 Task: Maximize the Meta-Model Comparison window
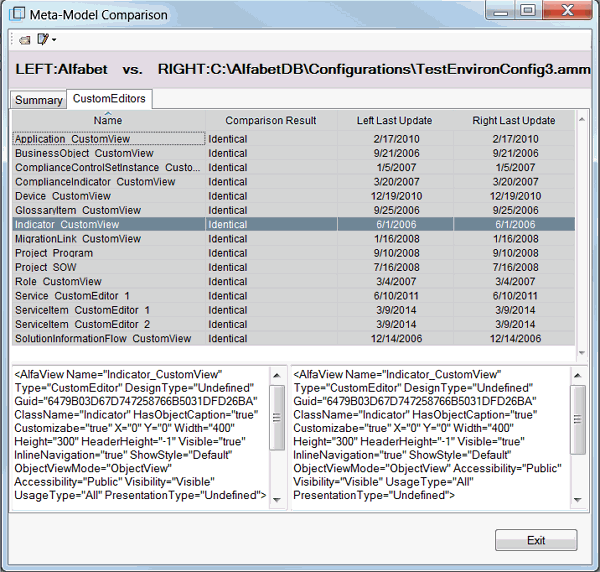pyautogui.click(x=526, y=11)
